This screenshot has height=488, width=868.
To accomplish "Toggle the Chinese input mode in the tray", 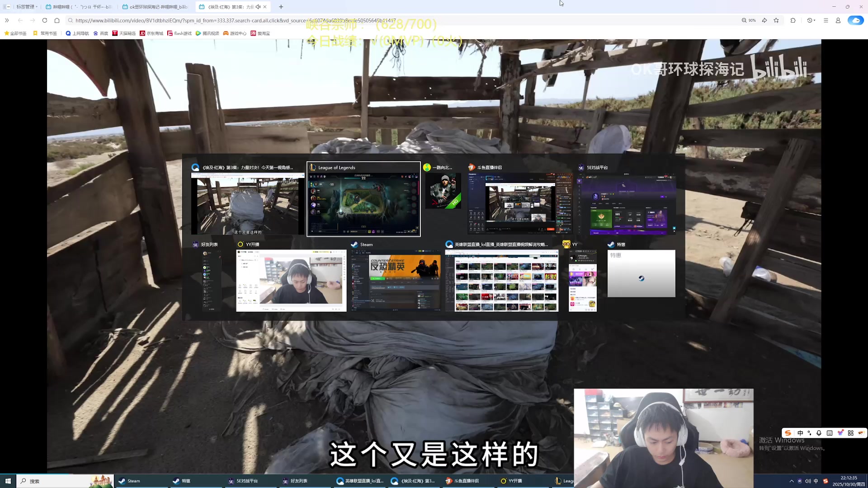I will [816, 481].
